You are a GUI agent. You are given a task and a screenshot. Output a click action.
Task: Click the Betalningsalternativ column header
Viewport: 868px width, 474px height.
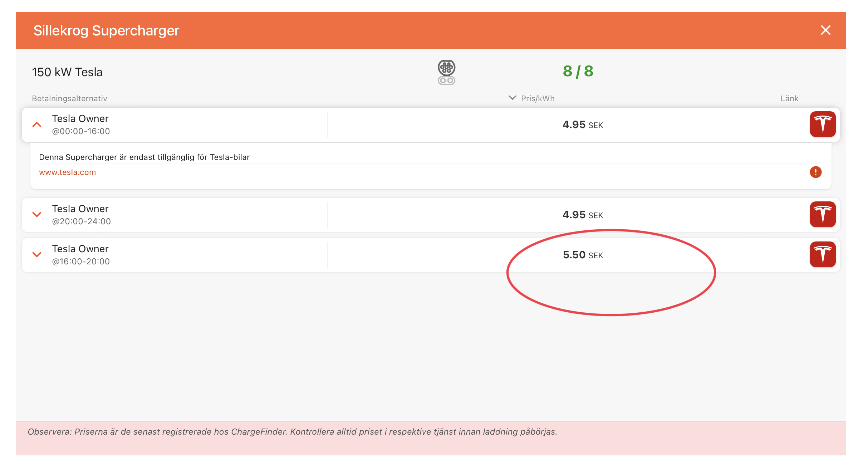point(69,99)
